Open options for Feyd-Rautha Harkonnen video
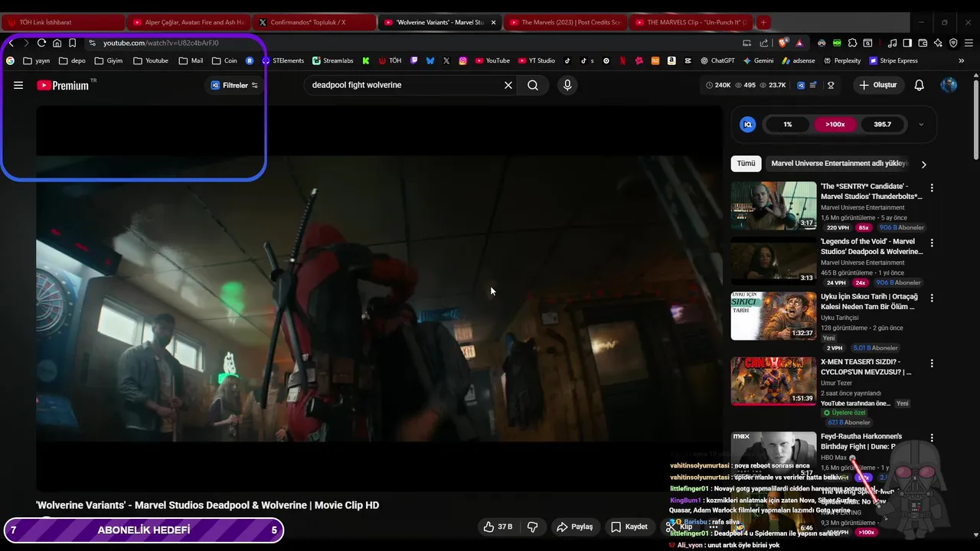Viewport: 980px width, 551px height. pos(932,438)
